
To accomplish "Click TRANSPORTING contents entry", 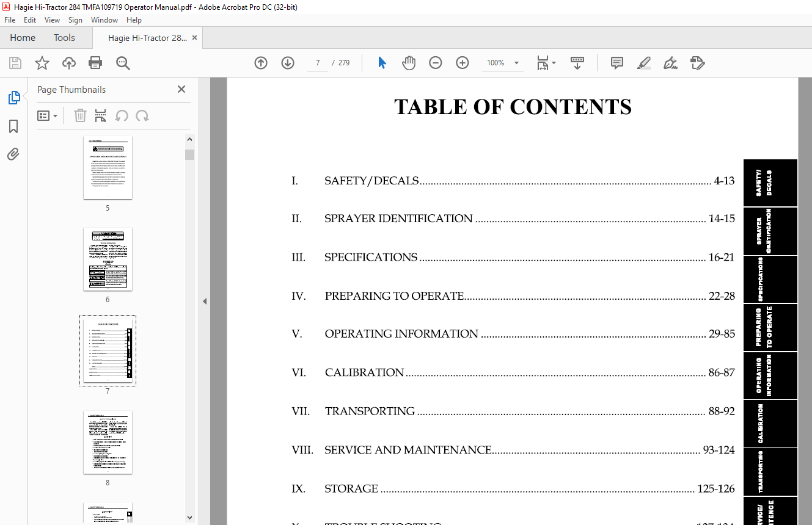I will [x=513, y=411].
